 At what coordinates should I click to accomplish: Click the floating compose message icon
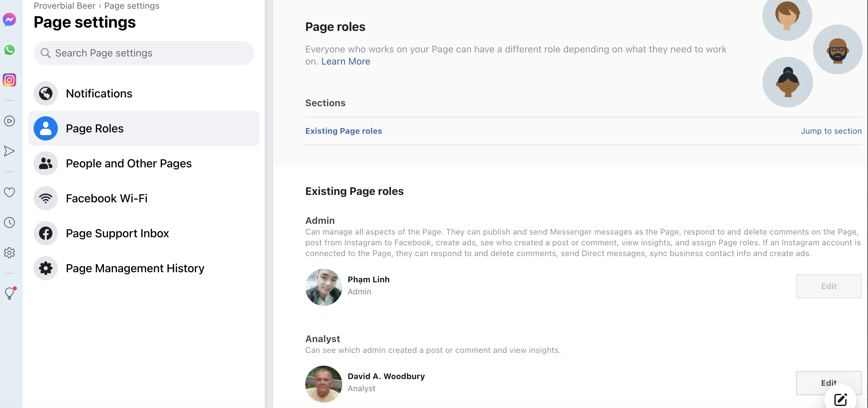840,400
